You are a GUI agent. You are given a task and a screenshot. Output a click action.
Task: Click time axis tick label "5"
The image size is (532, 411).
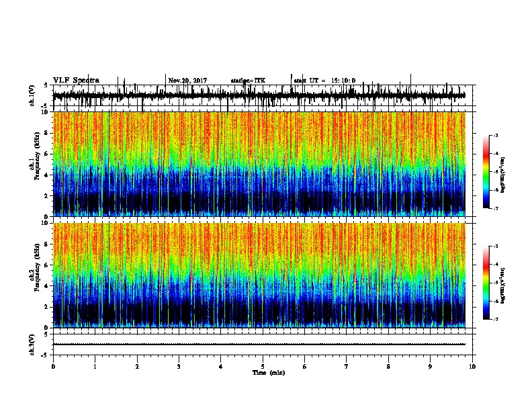tap(263, 367)
